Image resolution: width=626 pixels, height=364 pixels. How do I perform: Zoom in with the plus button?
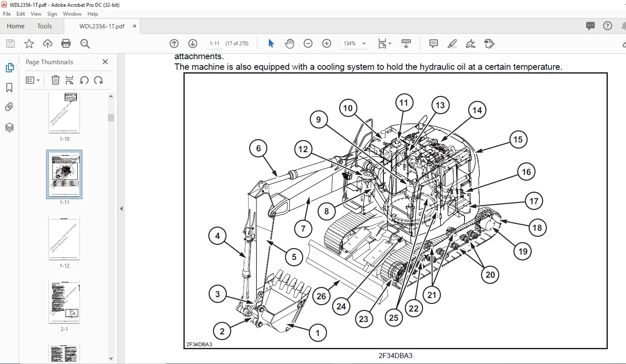(327, 44)
